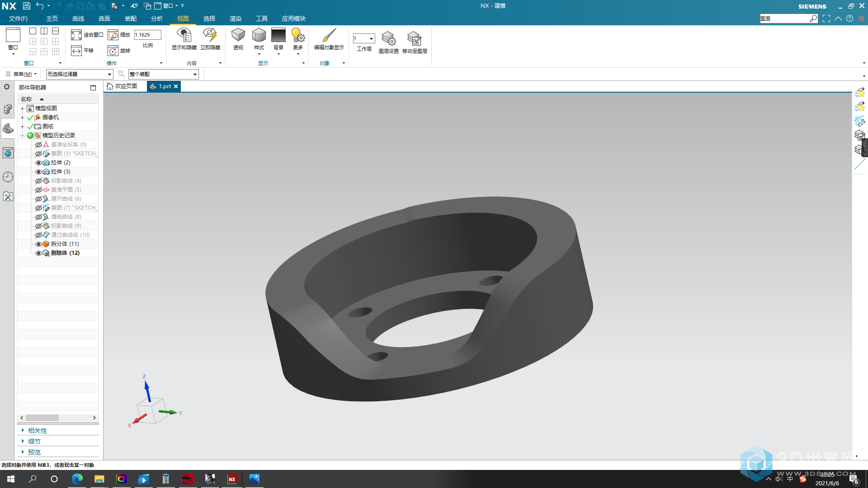
Task: Open the 适合窗口 fit window tool
Action: click(87, 35)
